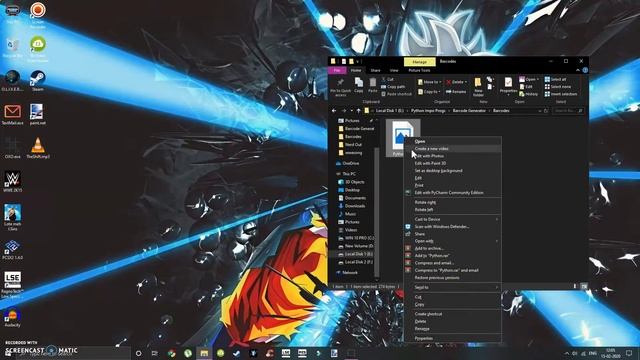Choose Create shortcut in context menu
This screenshot has width=640, height=360.
coord(452,314)
